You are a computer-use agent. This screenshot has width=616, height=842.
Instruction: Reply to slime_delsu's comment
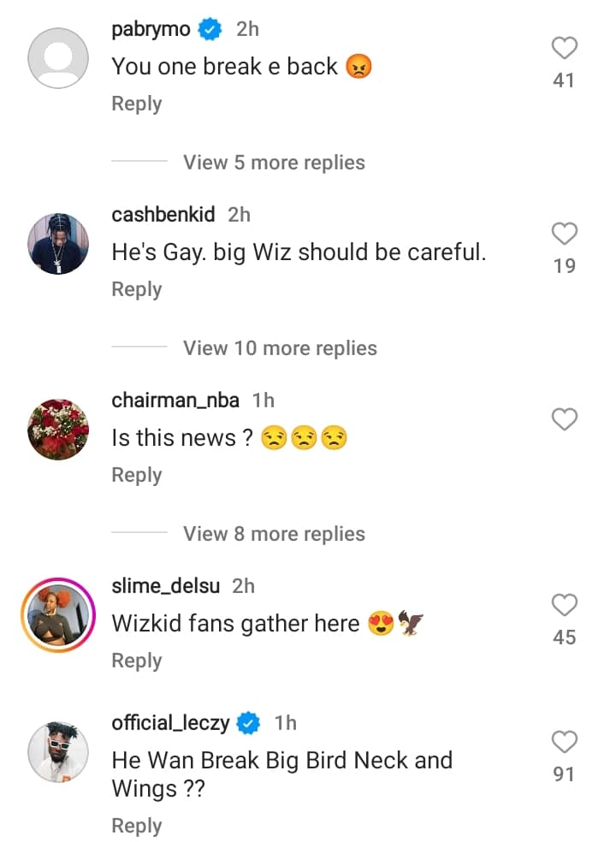pyautogui.click(x=137, y=661)
